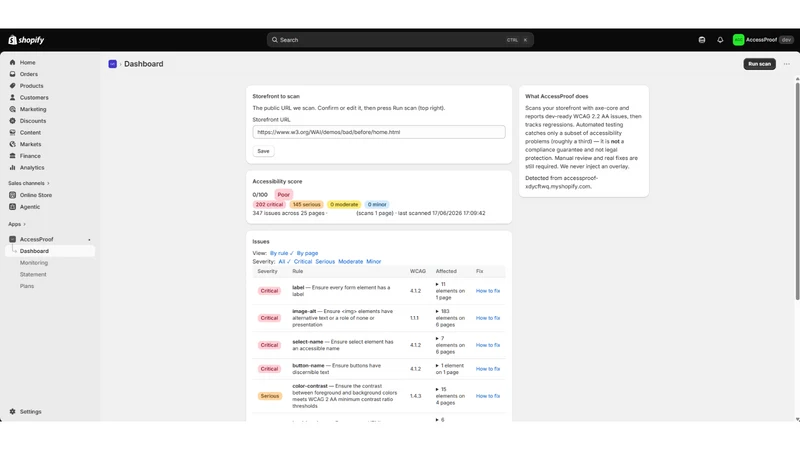Click the 145 serious badge
The height and width of the screenshot is (450, 800).
tap(307, 205)
